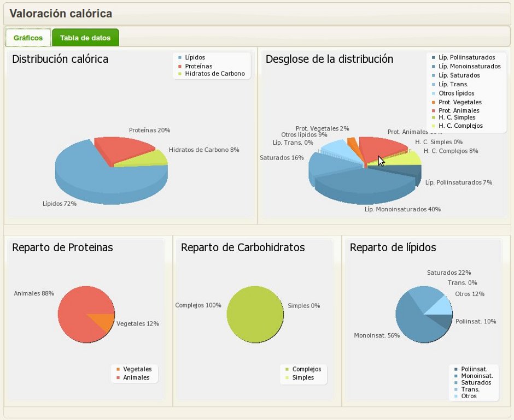This screenshot has width=514, height=420.
Task: Click the Trans. legend entry in Reparto de lípidos
Action: pos(467,389)
